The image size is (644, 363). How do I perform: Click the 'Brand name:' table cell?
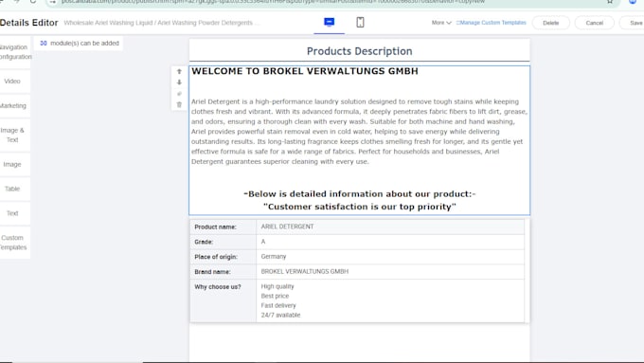[x=223, y=272]
